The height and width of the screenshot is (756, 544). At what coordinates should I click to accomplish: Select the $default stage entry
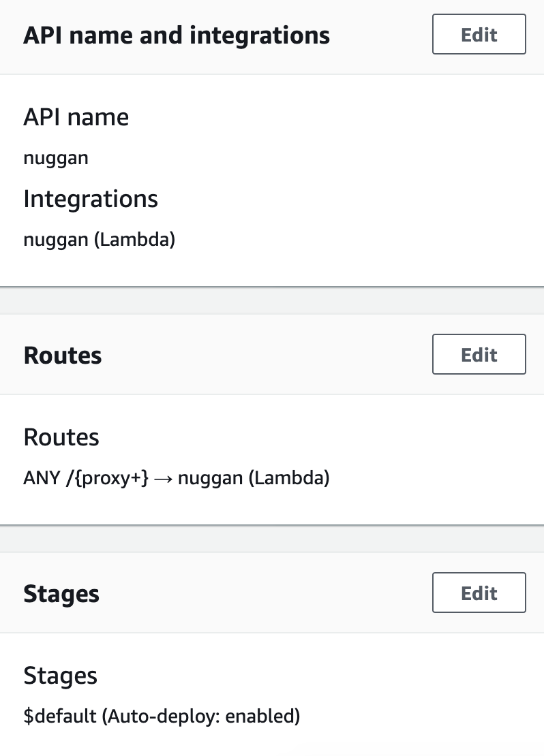(162, 716)
